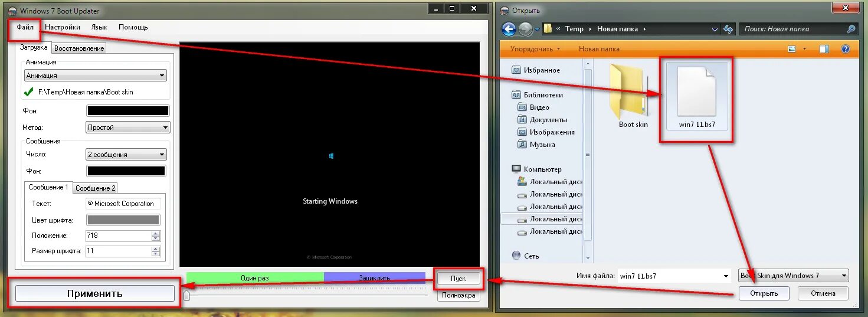The width and height of the screenshot is (868, 317).
Task: Switch to the Загрузка tab
Action: 34,47
